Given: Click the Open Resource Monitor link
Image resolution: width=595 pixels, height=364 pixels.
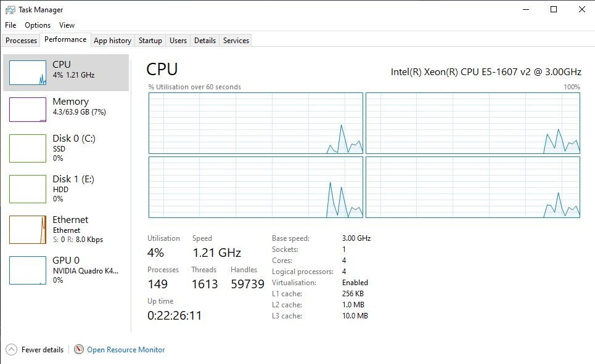Looking at the screenshot, I should point(126,350).
